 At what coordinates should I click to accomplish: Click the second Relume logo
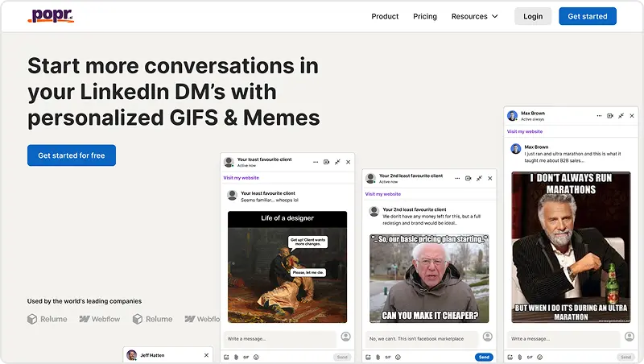[x=153, y=319]
